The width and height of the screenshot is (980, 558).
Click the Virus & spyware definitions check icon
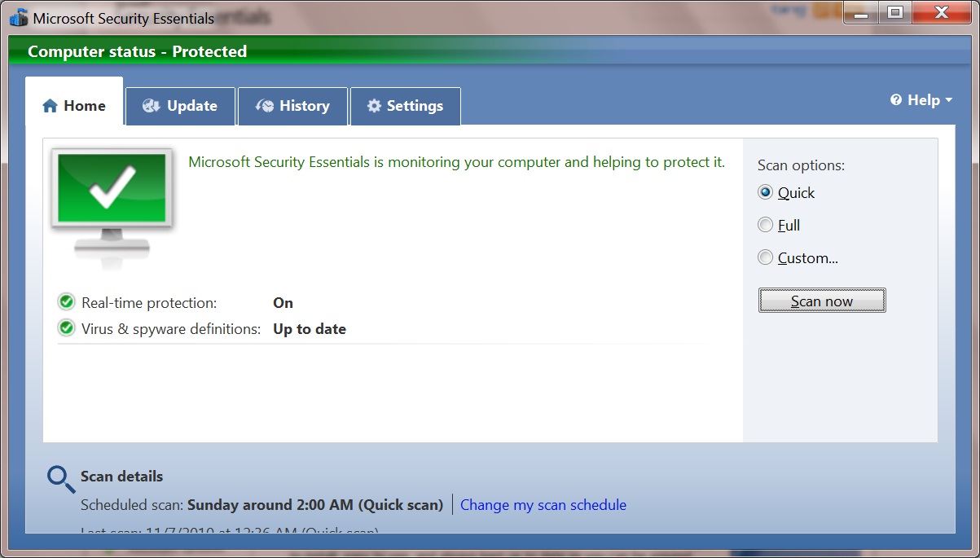click(66, 328)
